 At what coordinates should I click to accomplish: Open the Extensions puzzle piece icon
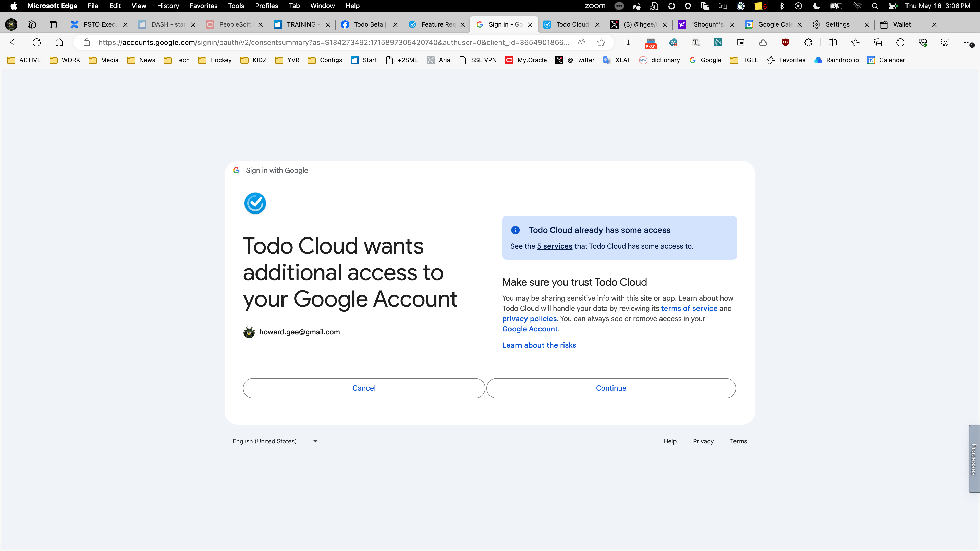(x=808, y=42)
